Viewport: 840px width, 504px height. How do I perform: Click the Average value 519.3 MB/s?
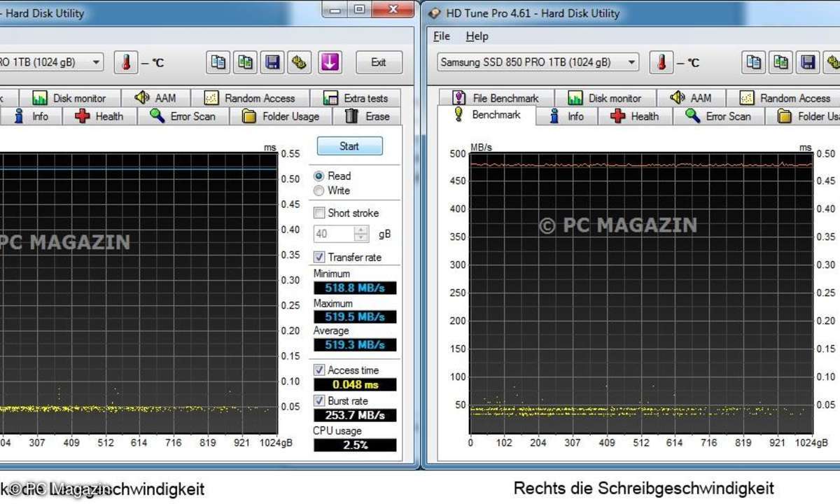point(354,344)
